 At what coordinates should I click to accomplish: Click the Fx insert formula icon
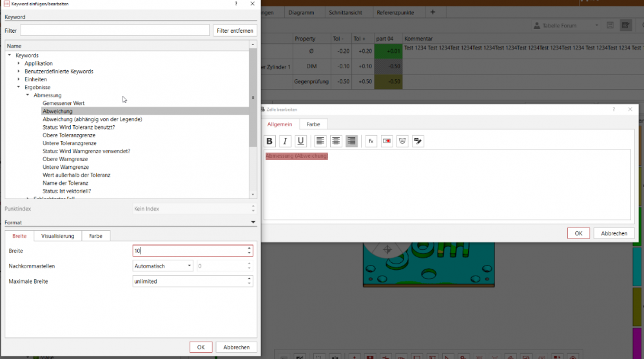point(371,141)
